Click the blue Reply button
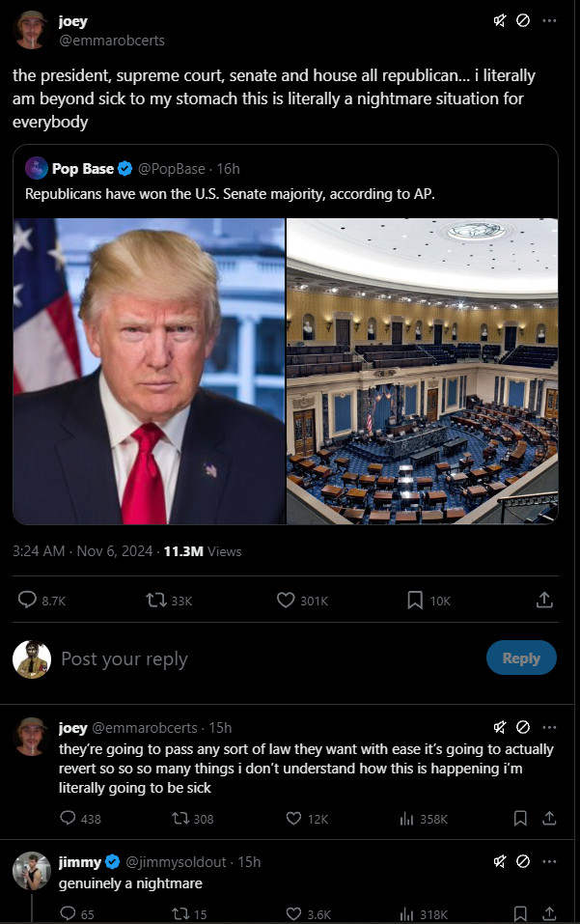 coord(521,658)
